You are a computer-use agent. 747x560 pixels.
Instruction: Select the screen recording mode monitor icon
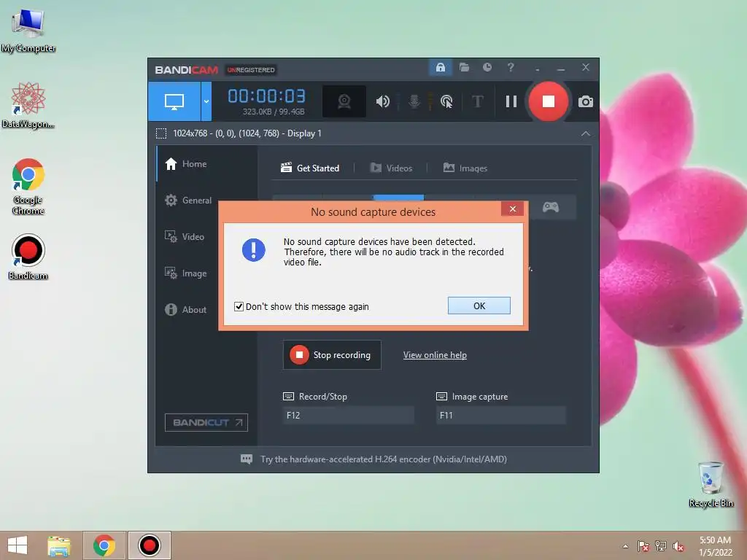coord(174,101)
